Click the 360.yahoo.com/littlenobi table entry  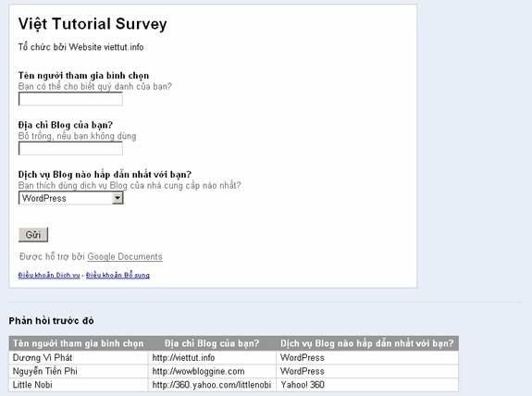[211, 385]
